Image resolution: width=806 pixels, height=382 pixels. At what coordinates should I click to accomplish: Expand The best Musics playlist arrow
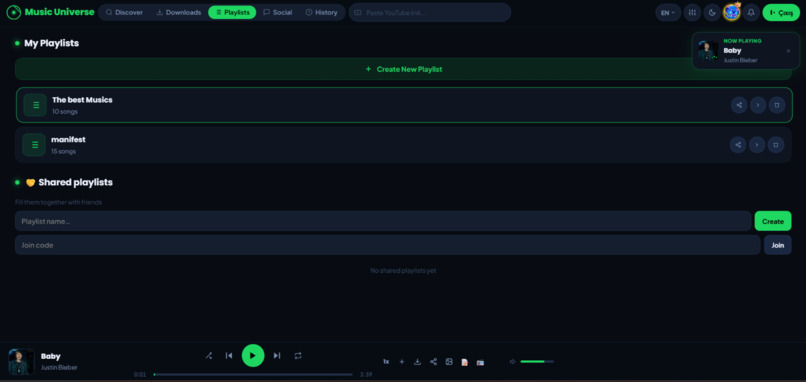pyautogui.click(x=758, y=105)
